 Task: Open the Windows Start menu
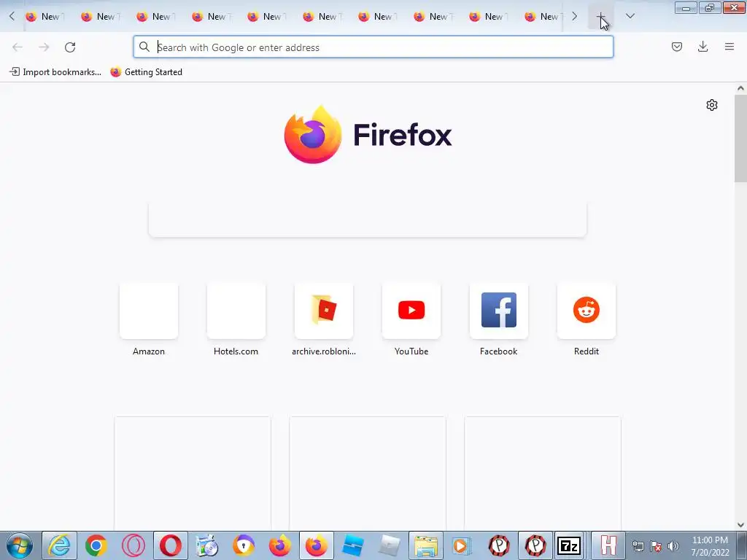point(20,545)
